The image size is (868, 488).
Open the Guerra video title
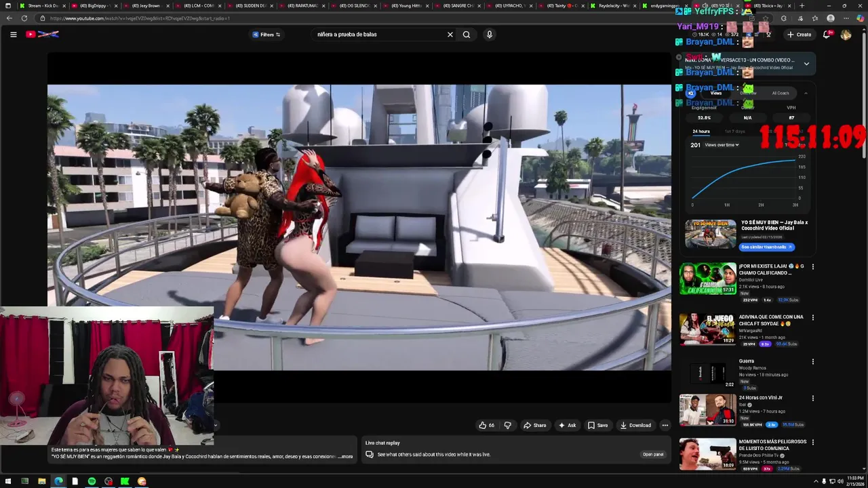746,361
